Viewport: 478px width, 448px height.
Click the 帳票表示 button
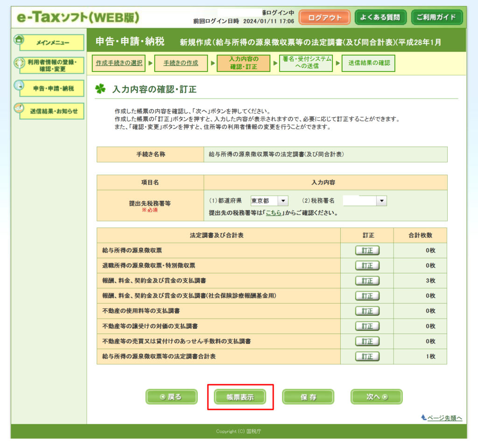coord(240,397)
